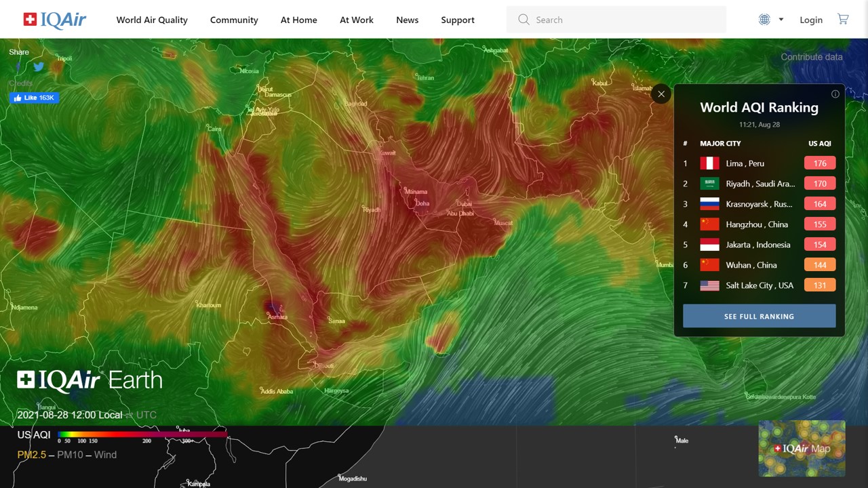The width and height of the screenshot is (868, 488).
Task: Close the World AQI Ranking panel
Action: pos(661,94)
